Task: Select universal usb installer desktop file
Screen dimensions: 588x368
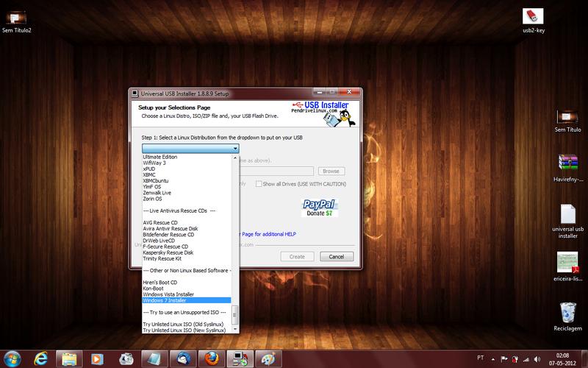Action: coord(567,222)
